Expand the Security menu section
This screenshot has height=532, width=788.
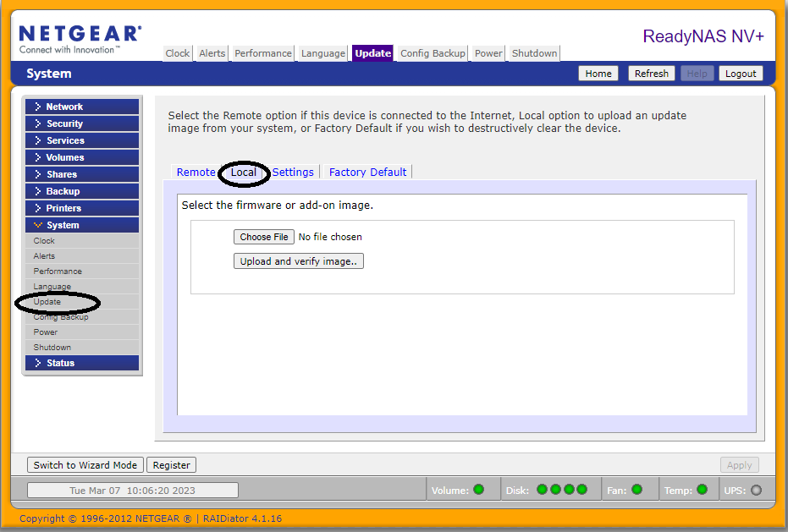click(x=82, y=123)
